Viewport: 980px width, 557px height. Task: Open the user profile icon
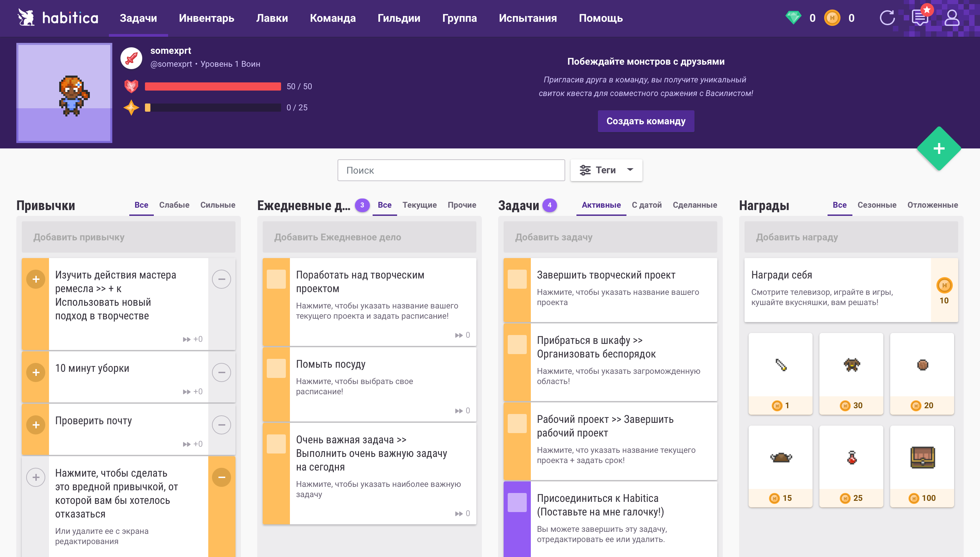(952, 18)
